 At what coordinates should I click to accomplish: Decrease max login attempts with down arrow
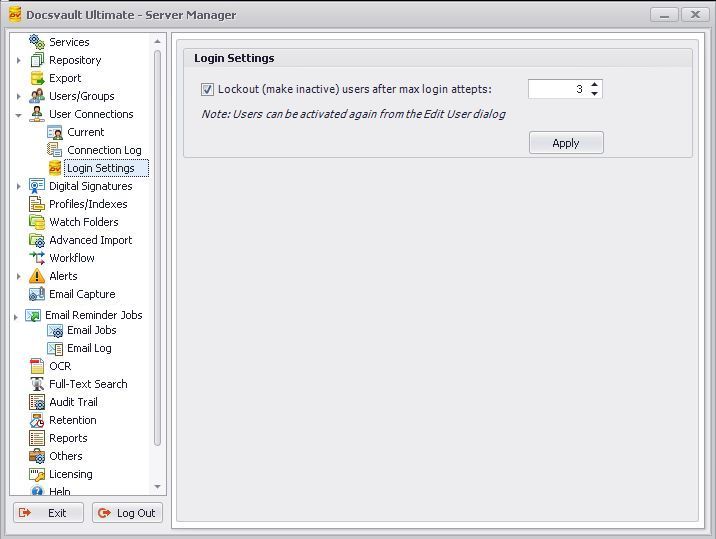coord(594,94)
